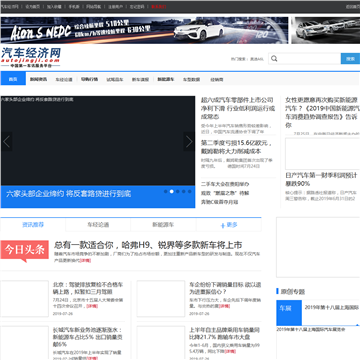Open the 奔驰C级 short news link
This screenshot has width=360, height=360.
click(219, 202)
